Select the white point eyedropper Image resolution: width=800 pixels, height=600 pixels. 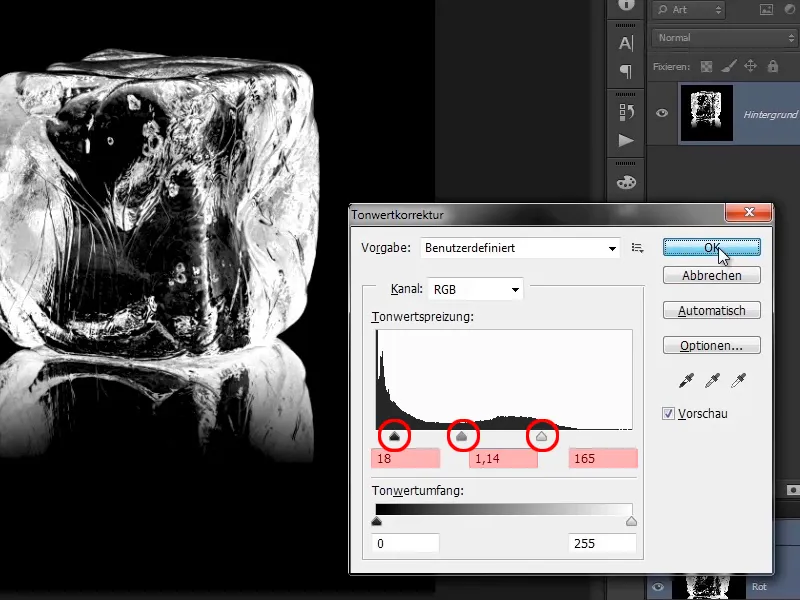coord(738,380)
